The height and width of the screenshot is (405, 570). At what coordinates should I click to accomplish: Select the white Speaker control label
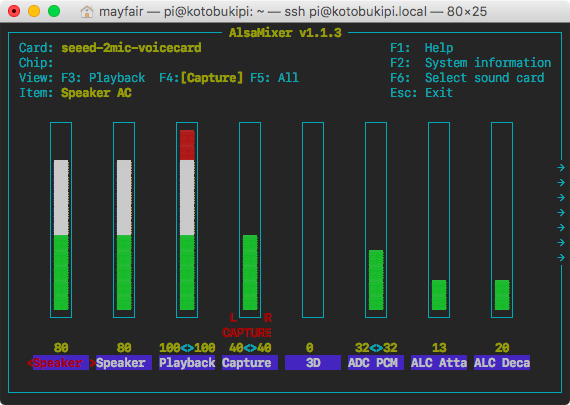pyautogui.click(x=124, y=363)
